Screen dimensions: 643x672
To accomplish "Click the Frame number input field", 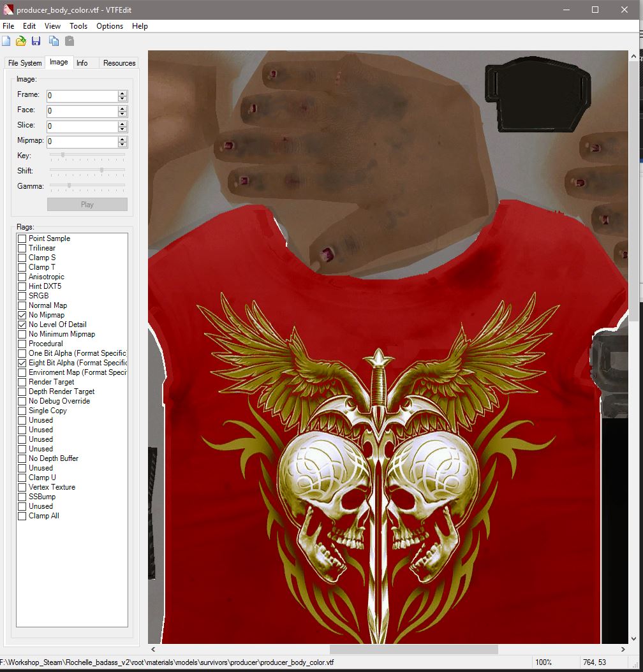I will 82,96.
